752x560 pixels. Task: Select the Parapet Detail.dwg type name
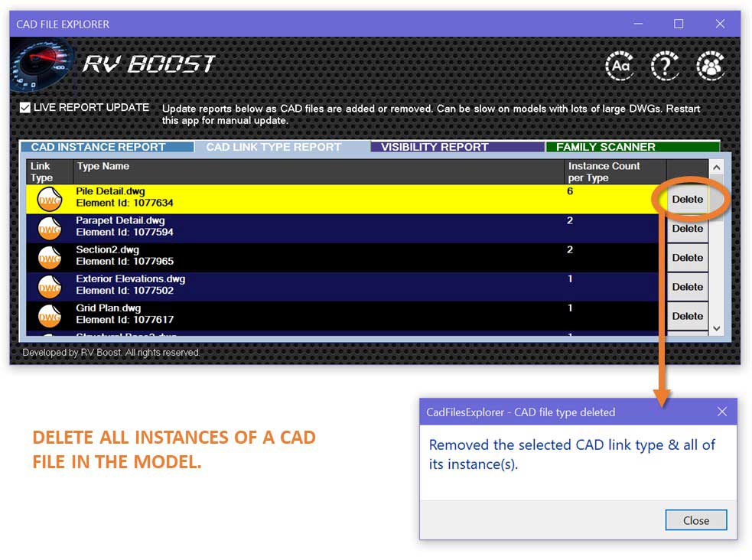point(120,220)
